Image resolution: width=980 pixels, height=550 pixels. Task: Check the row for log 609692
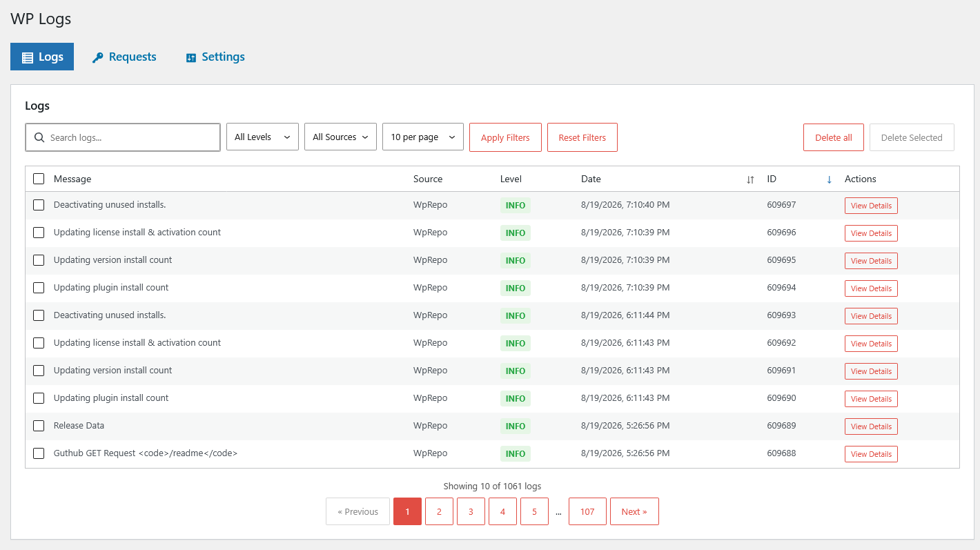39,343
